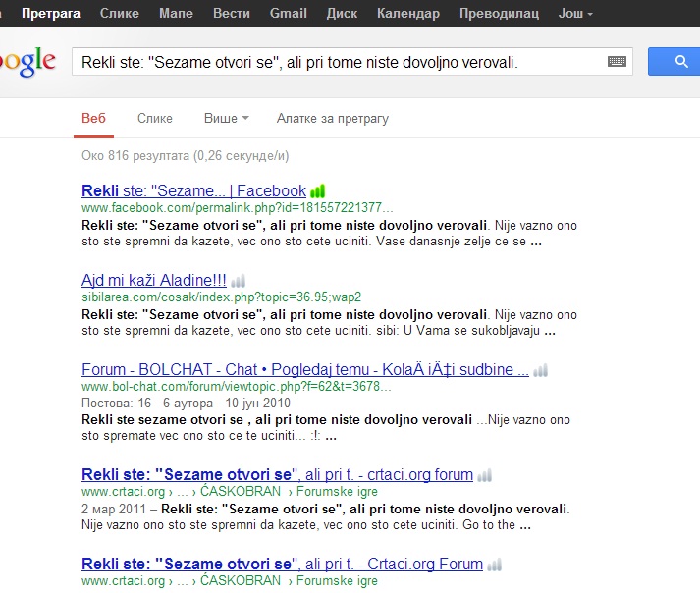Click the rating bars beside BOLCHAT forum result
Viewport: 700px width, 593px height.
[x=540, y=370]
